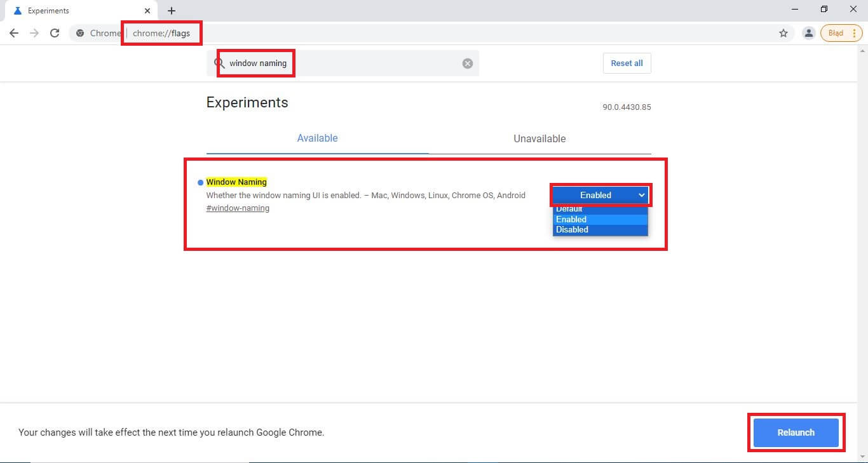Screen dimensions: 868x463
Task: Click the Chrome site info icon
Action: (x=80, y=33)
